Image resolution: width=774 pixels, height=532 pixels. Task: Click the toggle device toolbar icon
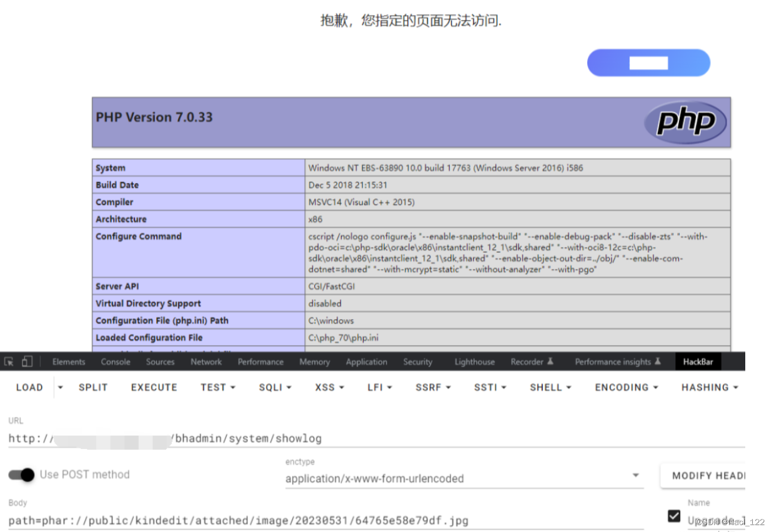coord(27,362)
